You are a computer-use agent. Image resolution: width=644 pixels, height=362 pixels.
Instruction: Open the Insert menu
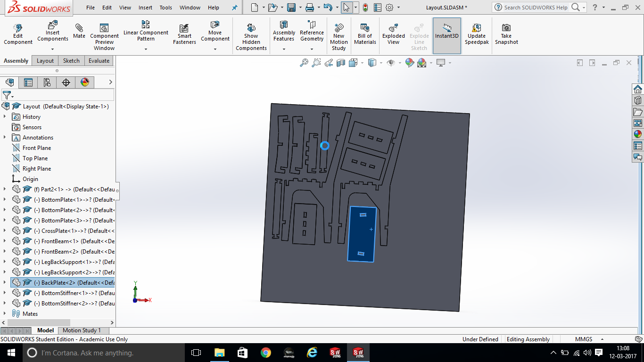[145, 8]
